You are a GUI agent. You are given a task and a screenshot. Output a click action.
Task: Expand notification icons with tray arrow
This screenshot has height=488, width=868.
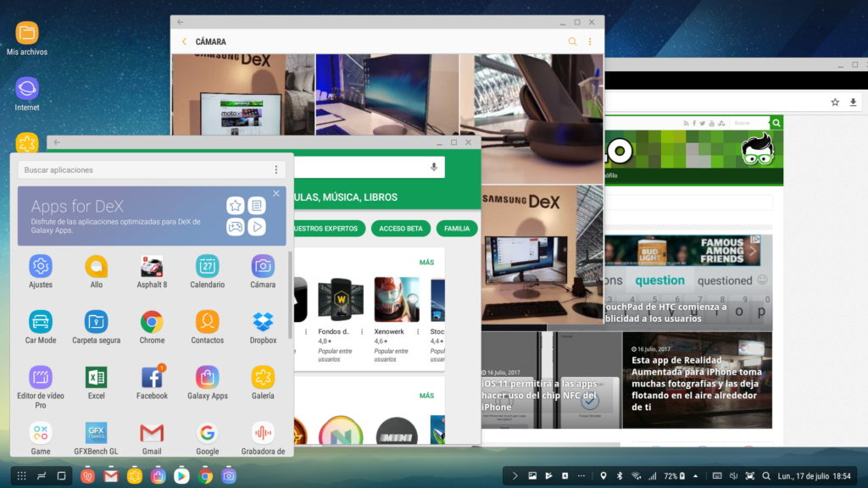pyautogui.click(x=515, y=476)
